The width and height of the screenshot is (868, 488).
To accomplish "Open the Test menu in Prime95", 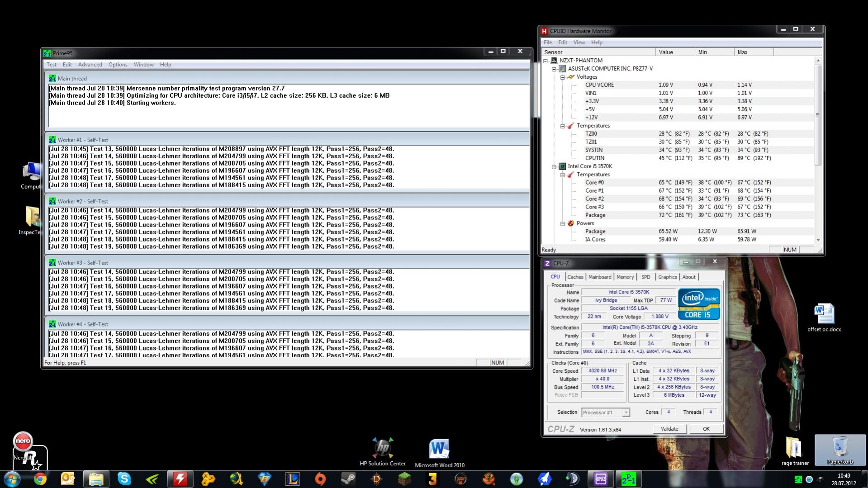I will [x=52, y=65].
